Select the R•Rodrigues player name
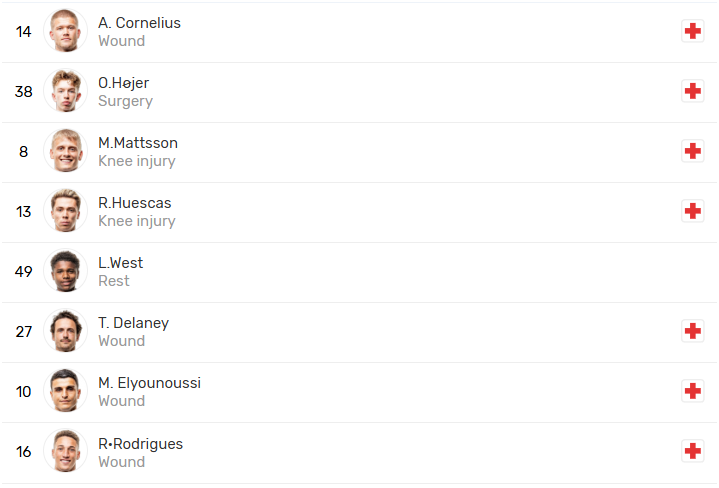Viewport: 719px width, 488px height. [x=140, y=443]
